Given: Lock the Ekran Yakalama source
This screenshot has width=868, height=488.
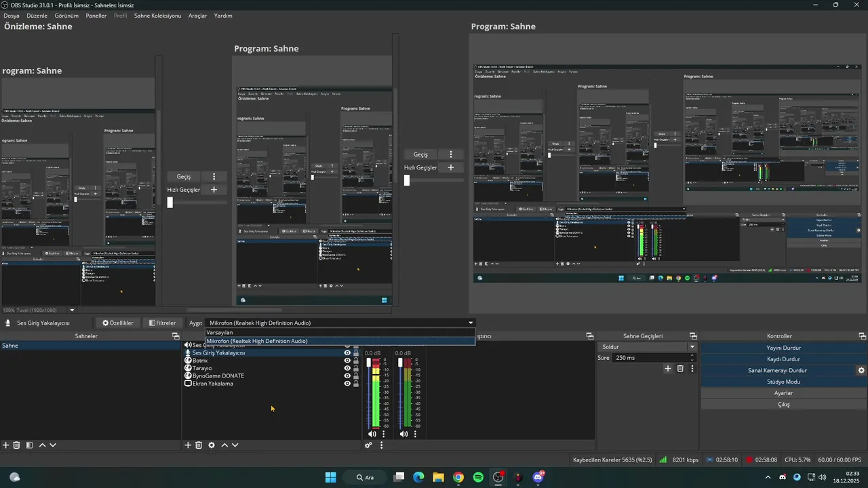Looking at the screenshot, I should coord(356,384).
